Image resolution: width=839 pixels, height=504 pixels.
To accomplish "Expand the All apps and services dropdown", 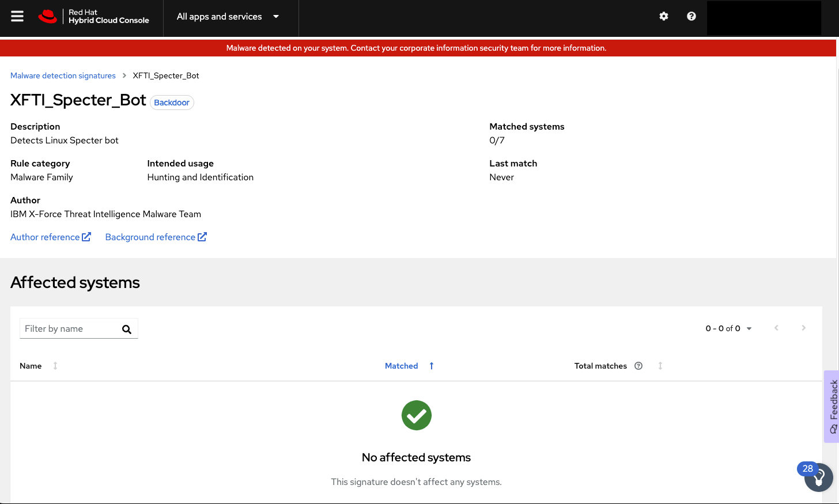I will coord(228,17).
